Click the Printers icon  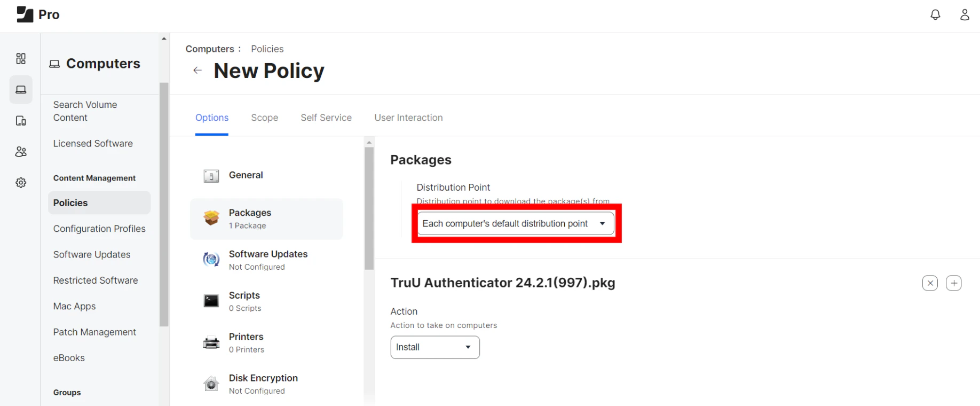coord(211,342)
